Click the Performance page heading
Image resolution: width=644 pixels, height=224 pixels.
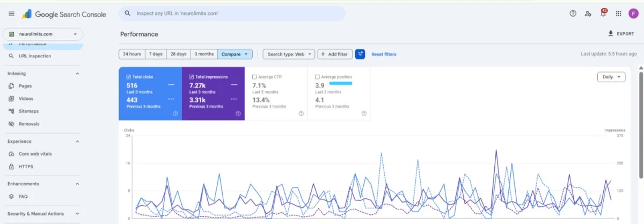pos(139,34)
